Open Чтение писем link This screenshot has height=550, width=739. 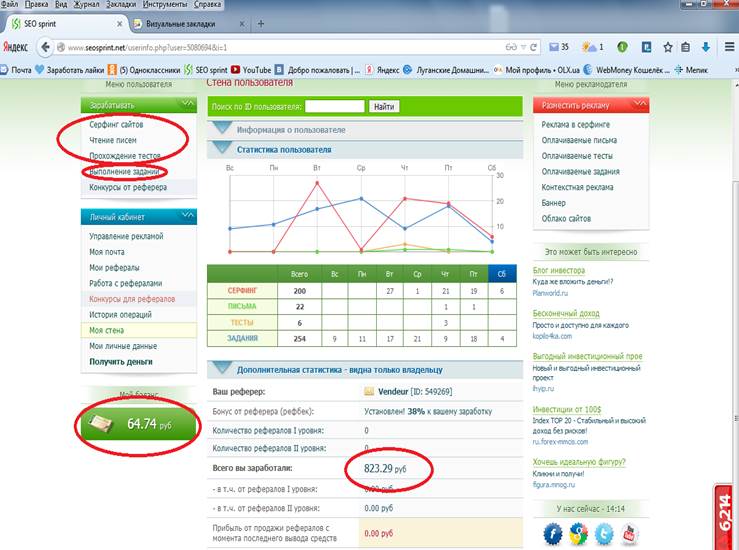113,140
